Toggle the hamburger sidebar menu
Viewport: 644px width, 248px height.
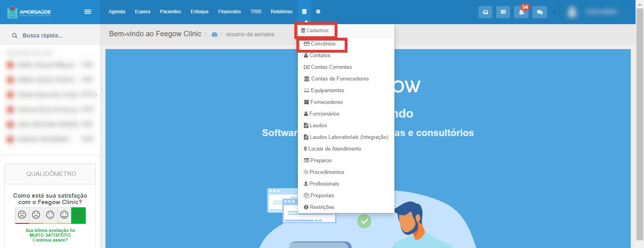tap(87, 12)
